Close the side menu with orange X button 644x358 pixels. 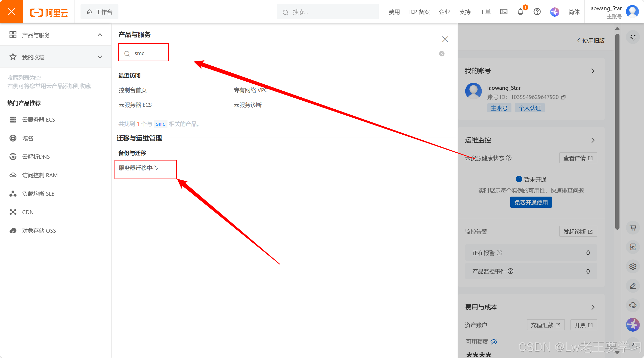pyautogui.click(x=12, y=12)
